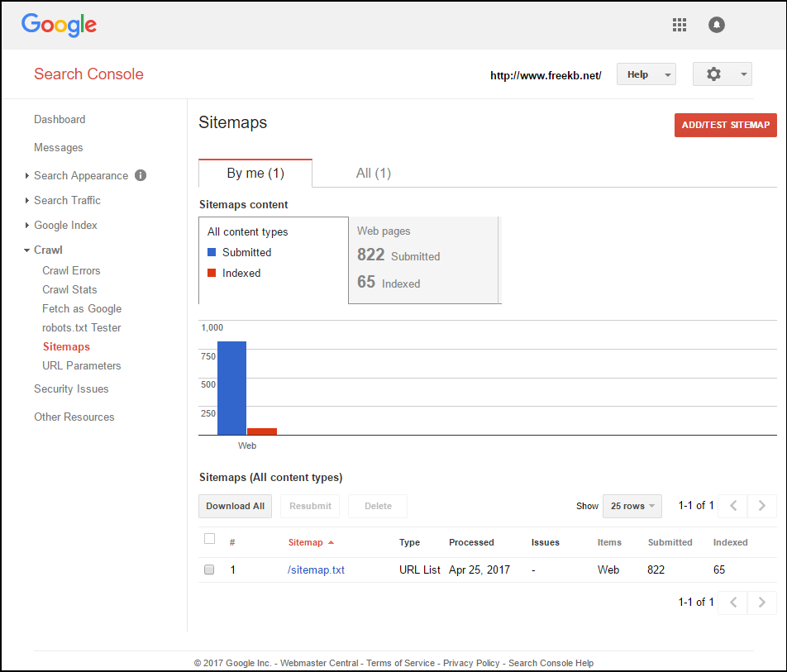Click Search Appearance info icon
Viewport: 787px width, 672px height.
(x=141, y=175)
